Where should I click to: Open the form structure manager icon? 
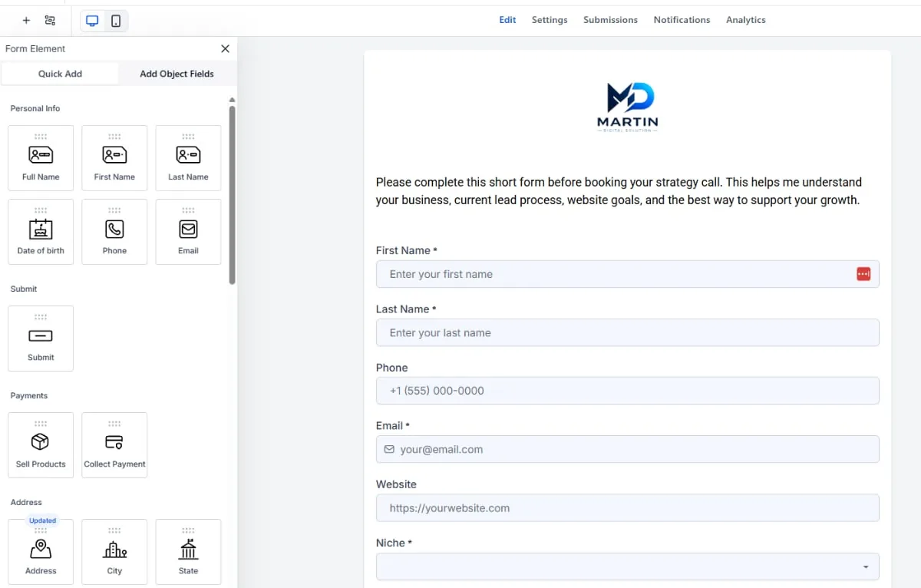(x=50, y=21)
